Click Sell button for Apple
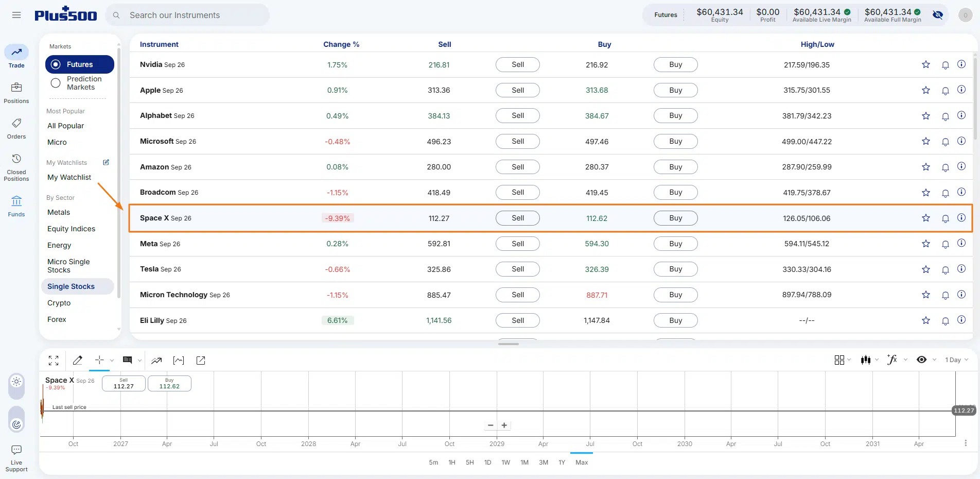 click(x=518, y=90)
